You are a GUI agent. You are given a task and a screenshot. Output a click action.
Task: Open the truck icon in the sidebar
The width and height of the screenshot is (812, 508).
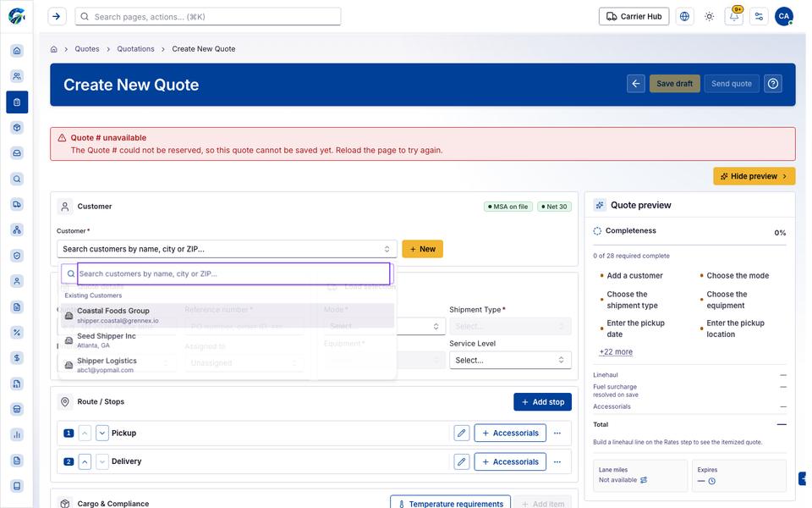[17, 204]
